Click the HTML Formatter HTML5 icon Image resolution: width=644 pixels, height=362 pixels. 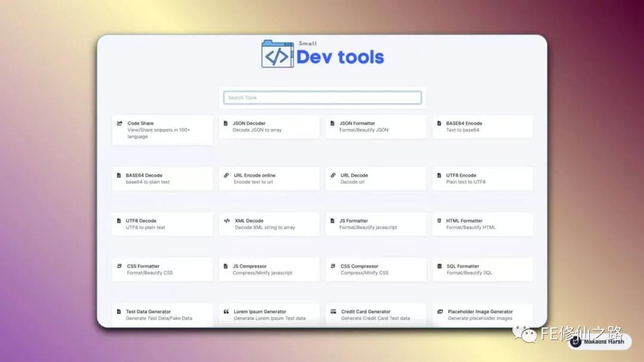[x=439, y=221]
